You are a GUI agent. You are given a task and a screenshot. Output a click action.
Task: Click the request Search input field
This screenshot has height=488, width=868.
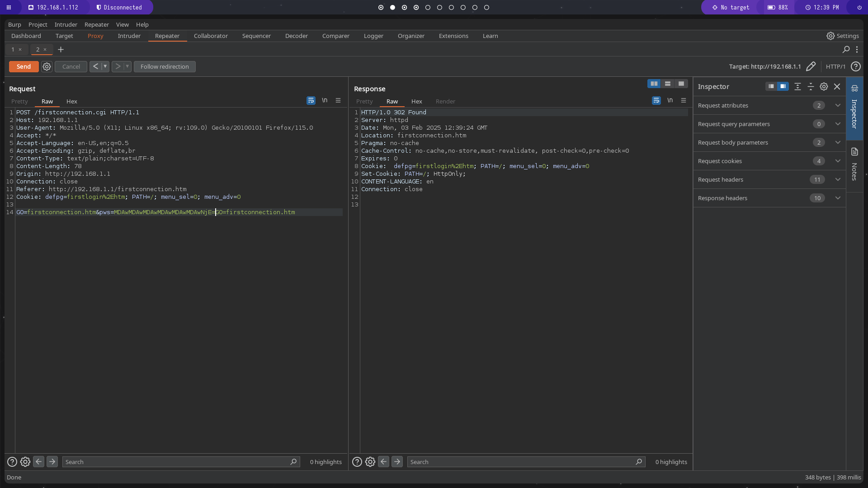(181, 462)
